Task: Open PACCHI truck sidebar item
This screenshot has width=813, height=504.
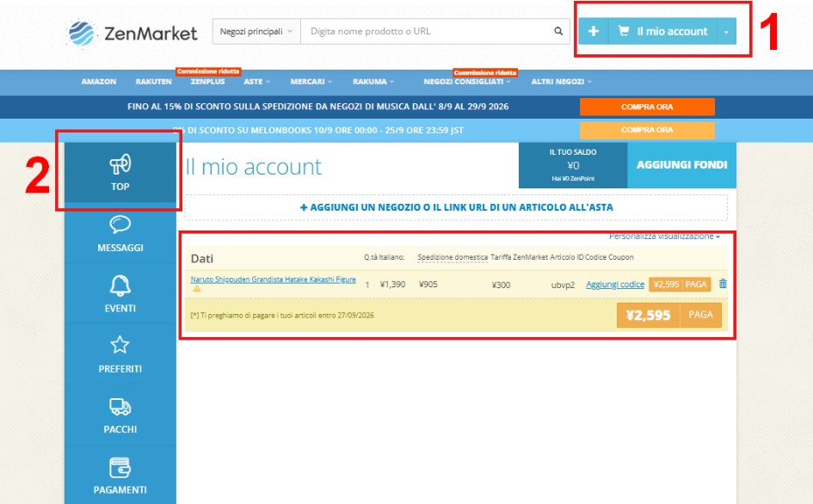Action: 120,415
